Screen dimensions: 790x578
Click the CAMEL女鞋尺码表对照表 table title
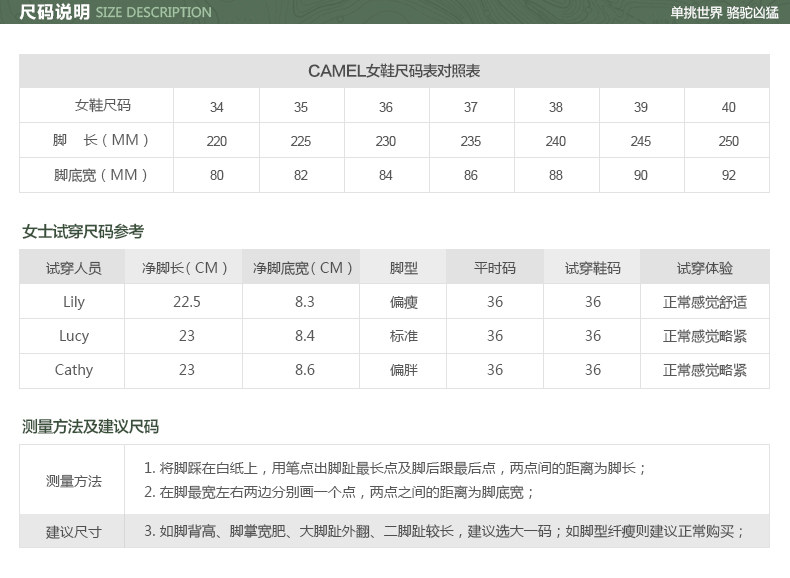[x=394, y=71]
